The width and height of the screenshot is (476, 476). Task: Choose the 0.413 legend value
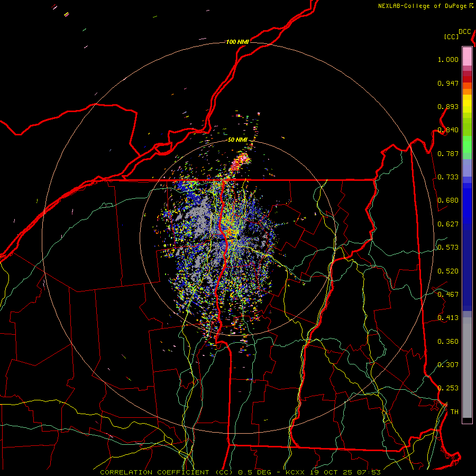(448, 318)
